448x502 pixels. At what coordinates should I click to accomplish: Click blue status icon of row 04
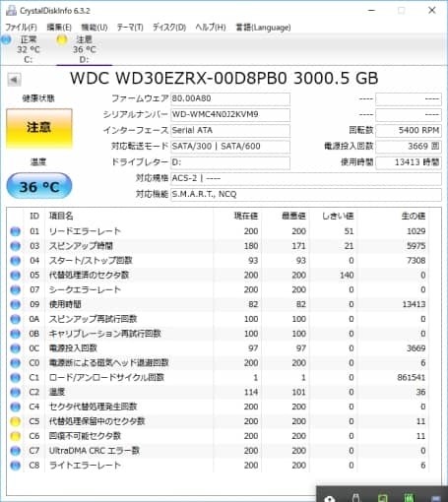coord(15,261)
